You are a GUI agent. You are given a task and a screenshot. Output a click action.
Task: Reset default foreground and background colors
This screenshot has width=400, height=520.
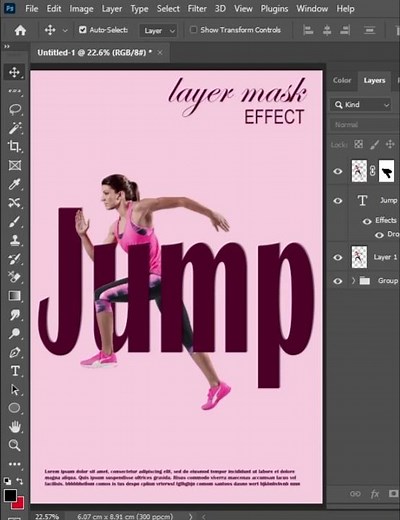click(7, 481)
